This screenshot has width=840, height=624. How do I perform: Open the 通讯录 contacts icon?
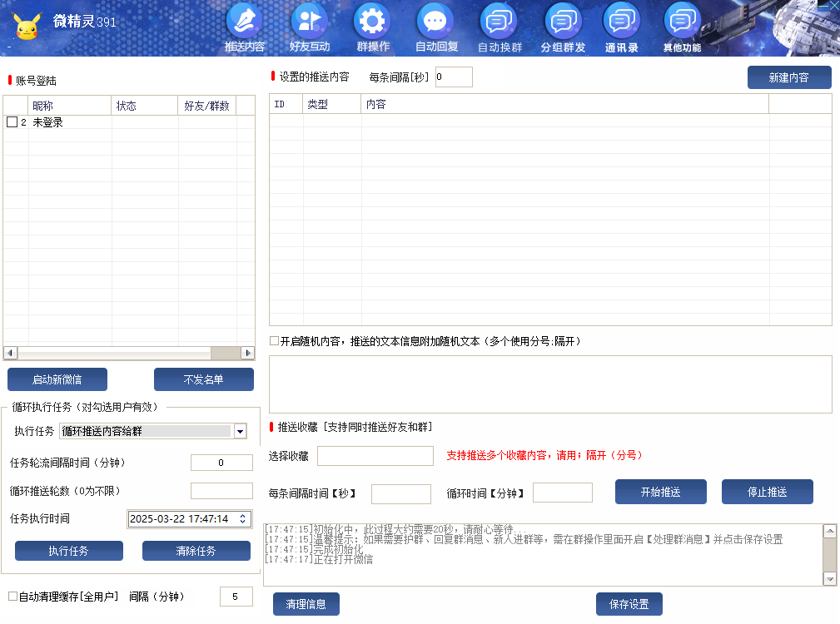click(621, 22)
